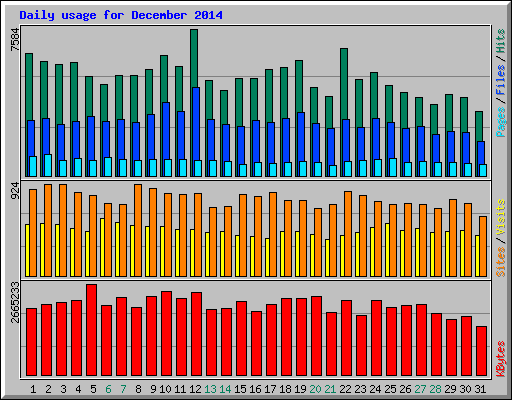The image size is (512, 400).
Task: Click green weekend day label 21
Action: coord(330,389)
